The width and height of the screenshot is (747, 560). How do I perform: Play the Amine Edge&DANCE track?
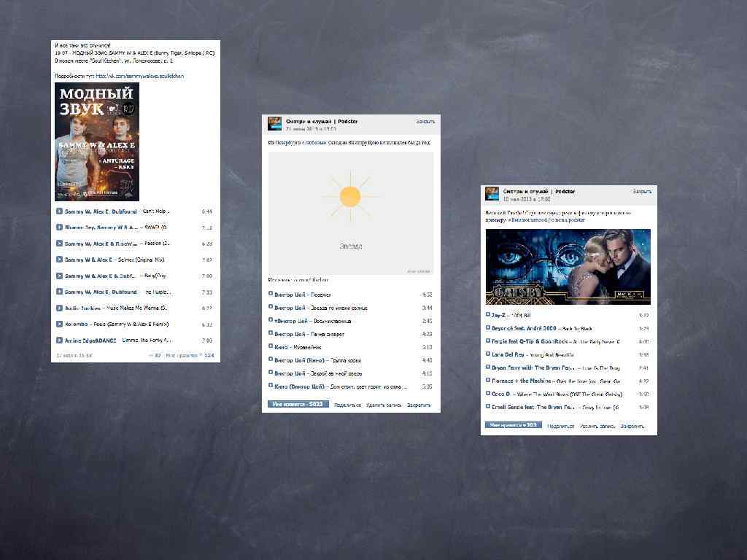59,340
